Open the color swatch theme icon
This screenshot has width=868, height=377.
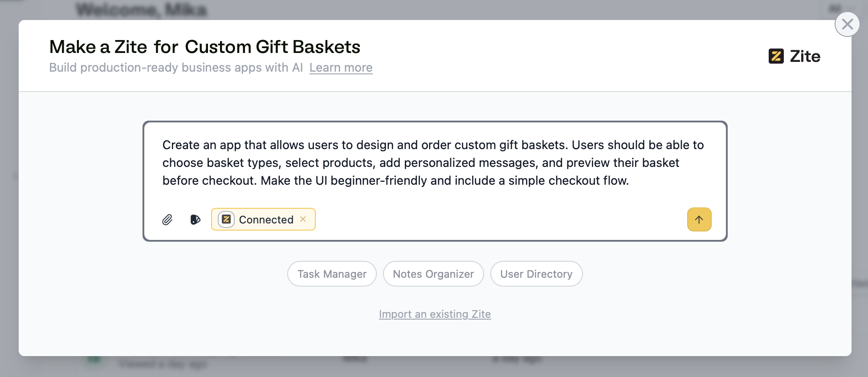195,219
